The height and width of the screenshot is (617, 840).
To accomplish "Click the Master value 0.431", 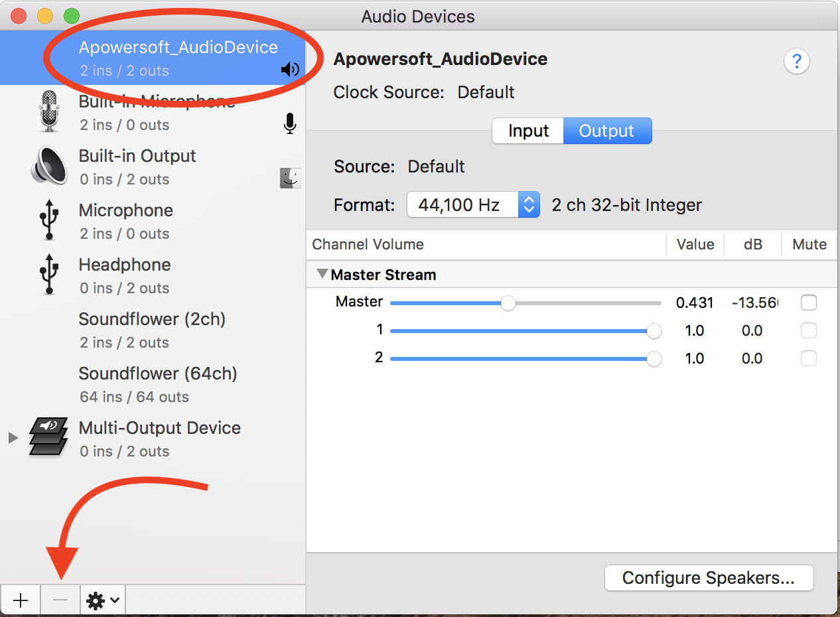I will tap(695, 303).
